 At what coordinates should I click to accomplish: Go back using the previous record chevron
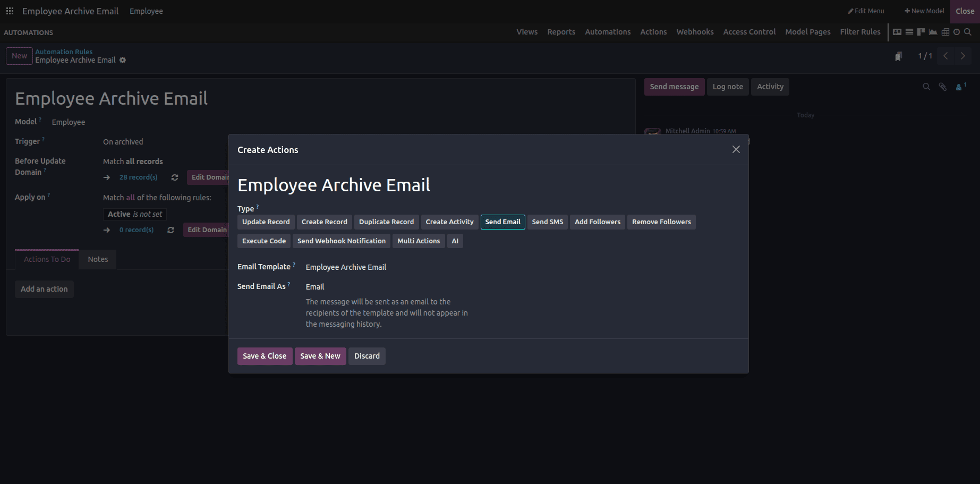click(945, 55)
